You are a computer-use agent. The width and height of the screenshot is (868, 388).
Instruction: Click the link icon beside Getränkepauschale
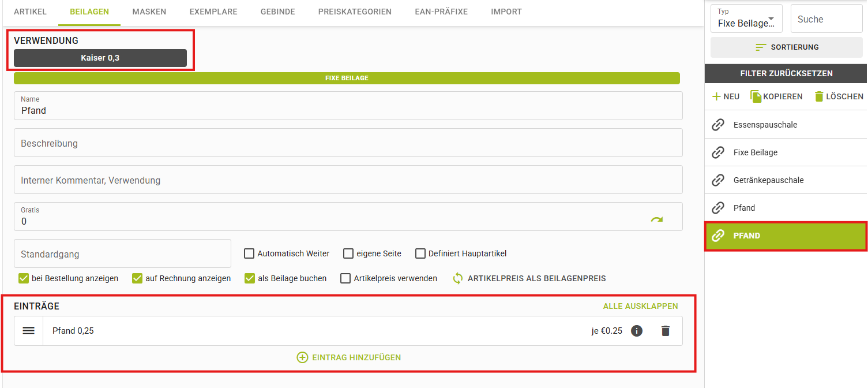pos(718,180)
